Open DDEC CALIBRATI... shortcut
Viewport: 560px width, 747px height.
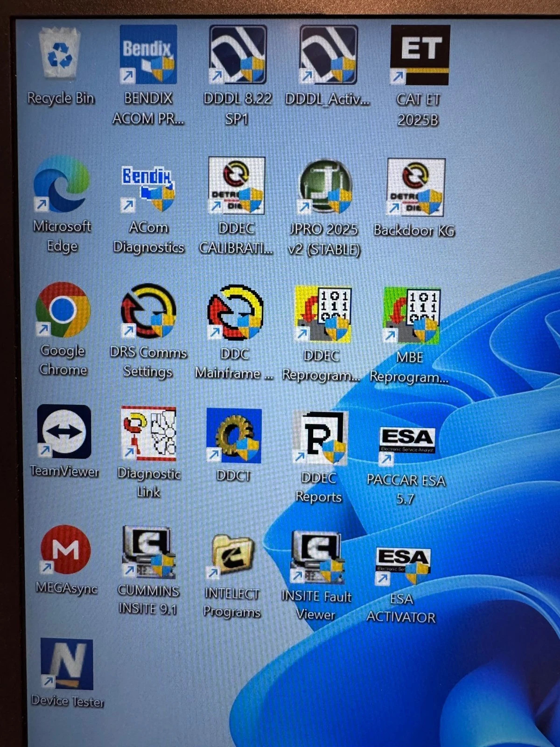(237, 185)
